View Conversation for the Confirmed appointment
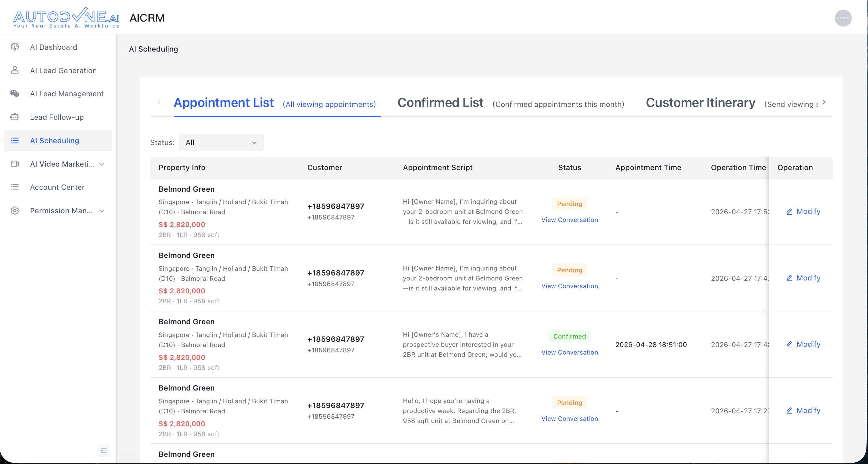The height and width of the screenshot is (464, 868). [x=570, y=352]
